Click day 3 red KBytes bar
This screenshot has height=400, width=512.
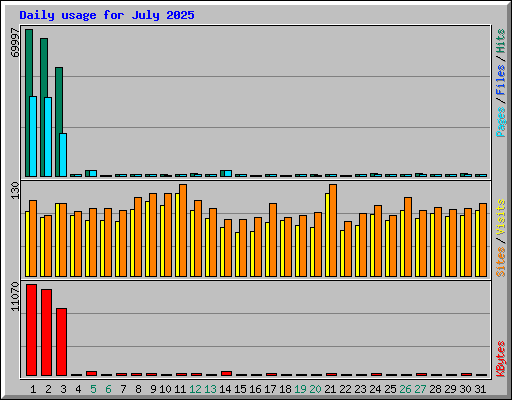(61, 342)
